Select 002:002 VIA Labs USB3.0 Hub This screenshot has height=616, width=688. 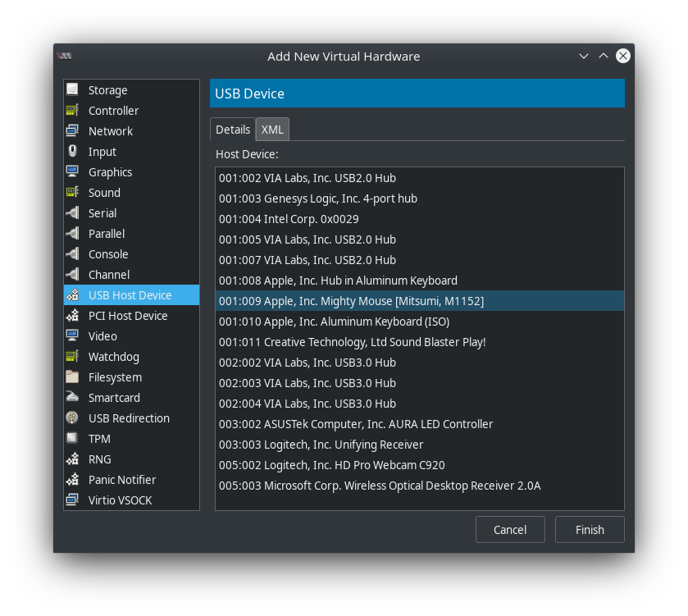[420, 363]
